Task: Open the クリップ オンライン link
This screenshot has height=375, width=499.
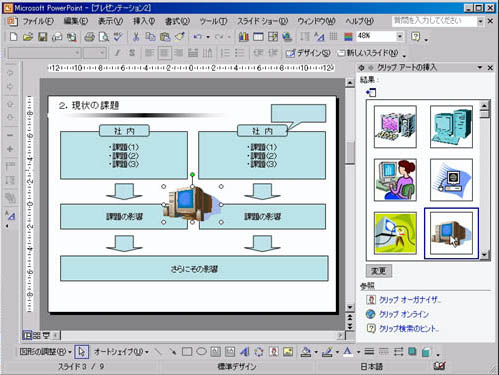Action: coord(404,314)
